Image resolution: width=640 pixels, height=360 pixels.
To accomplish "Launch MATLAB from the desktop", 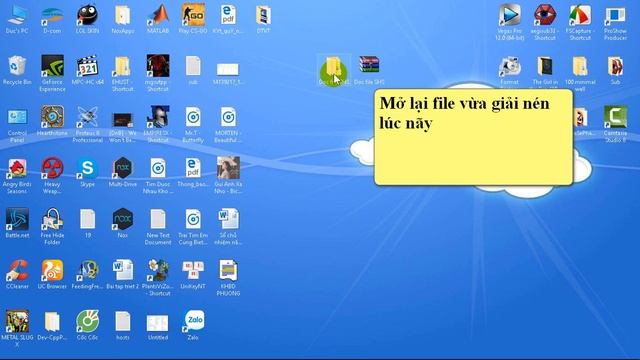I will [x=158, y=19].
